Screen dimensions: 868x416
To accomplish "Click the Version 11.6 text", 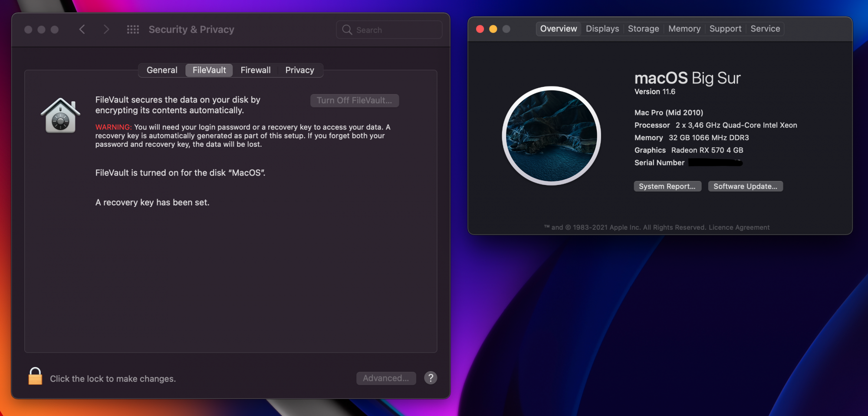I will (x=655, y=92).
